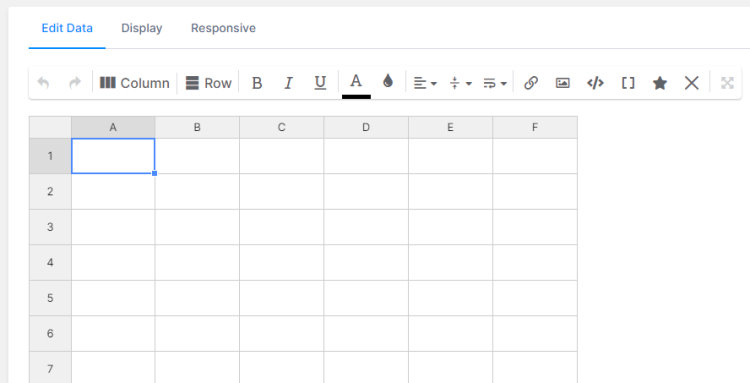Toggle underline formatting
Screen dimensions: 750x383
coord(320,83)
